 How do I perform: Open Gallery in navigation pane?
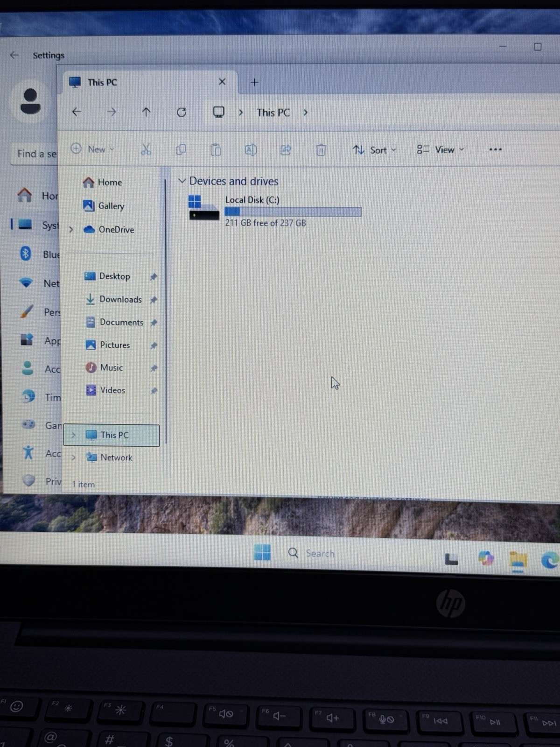[x=104, y=206]
